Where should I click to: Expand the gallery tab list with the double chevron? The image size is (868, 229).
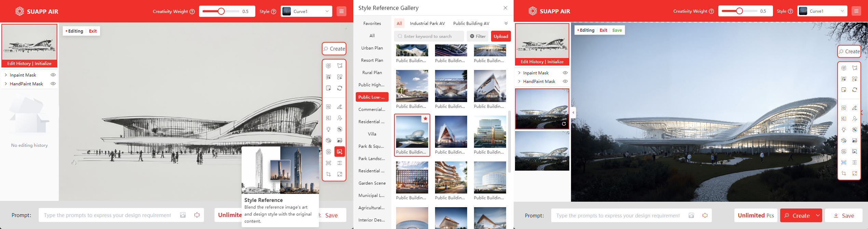tap(506, 23)
